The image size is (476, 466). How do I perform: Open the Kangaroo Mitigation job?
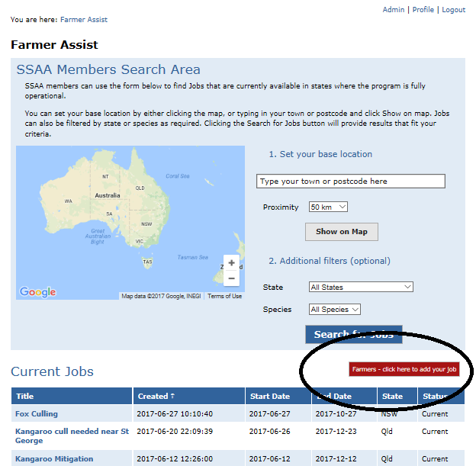pyautogui.click(x=54, y=458)
